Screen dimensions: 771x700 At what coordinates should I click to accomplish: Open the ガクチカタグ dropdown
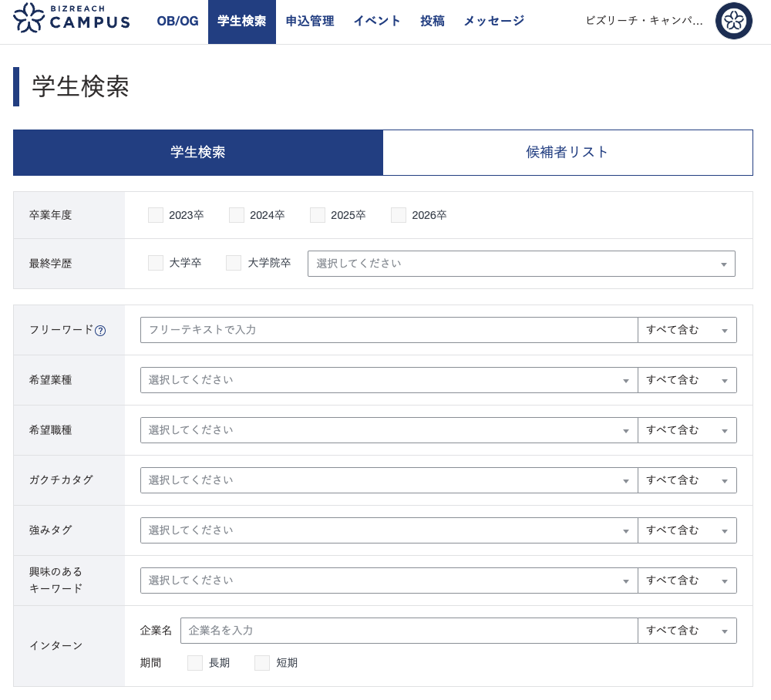coord(389,480)
